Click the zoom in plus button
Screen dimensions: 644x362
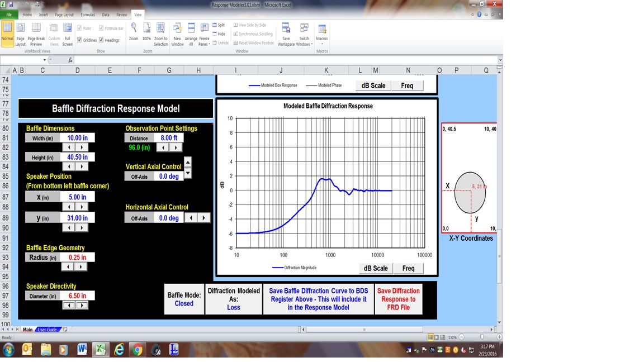tap(499, 337)
